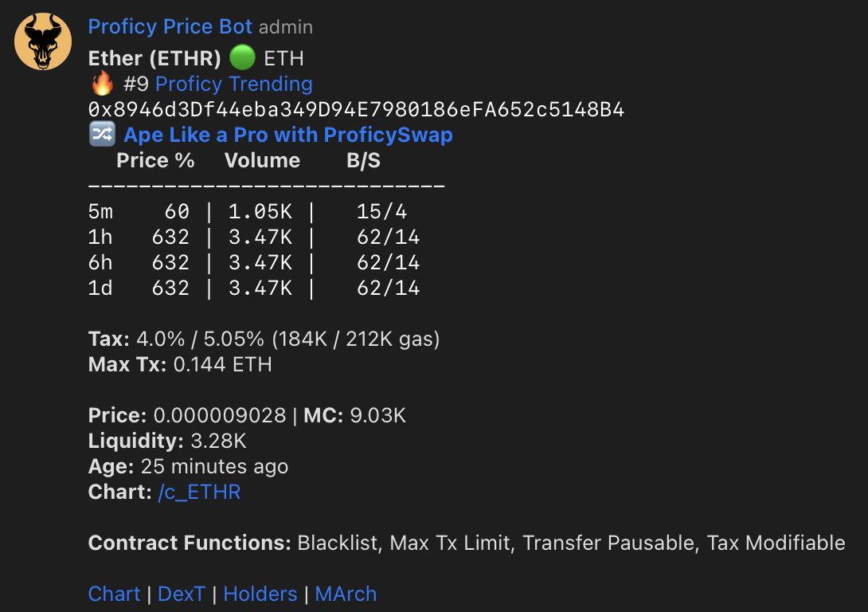The image size is (868, 612).
Task: Click the shuffle swap arrows emoji
Action: pos(103,135)
